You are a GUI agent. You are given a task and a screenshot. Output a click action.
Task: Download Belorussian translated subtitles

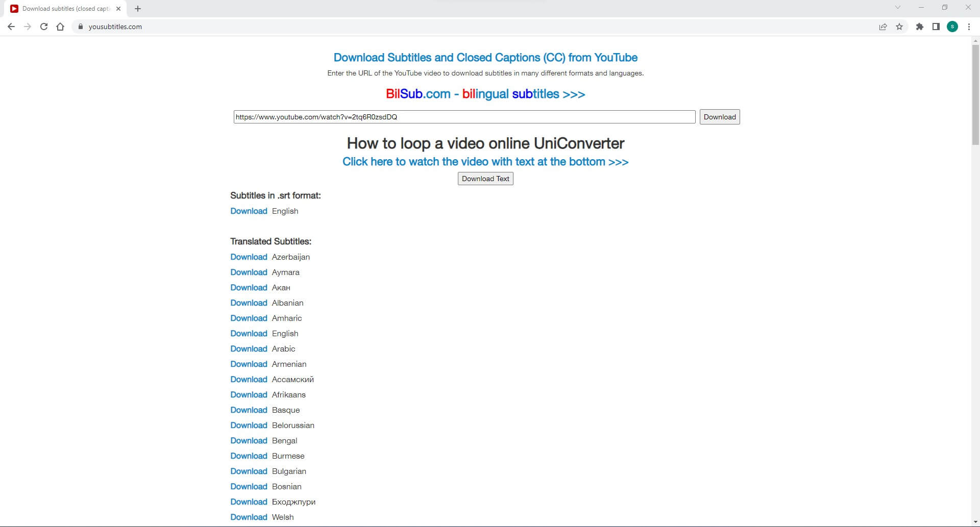pyautogui.click(x=249, y=425)
